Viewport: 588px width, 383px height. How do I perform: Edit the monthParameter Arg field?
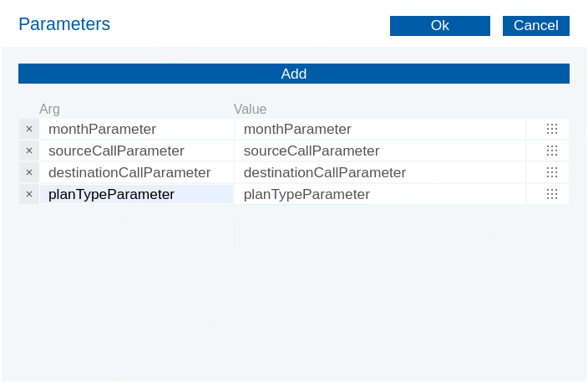(x=136, y=129)
